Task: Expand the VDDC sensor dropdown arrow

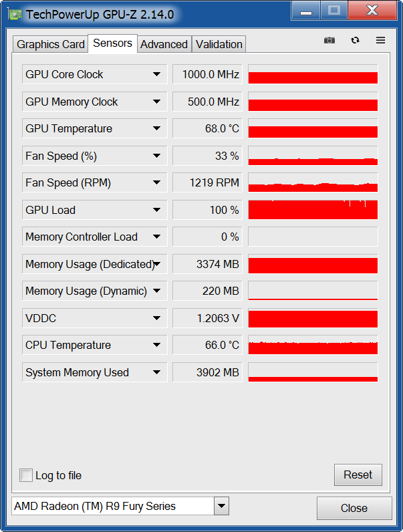Action: 156,318
